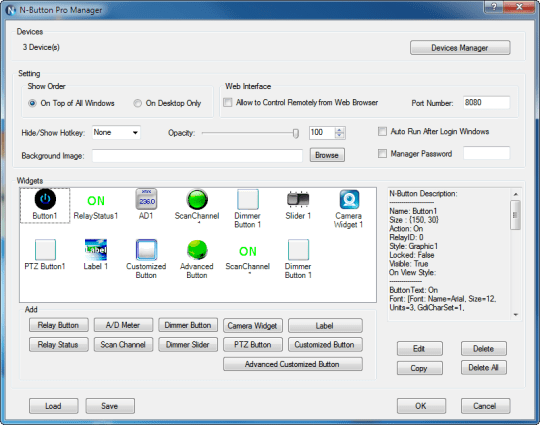Copy the selected widget
The height and width of the screenshot is (425, 540).
click(419, 368)
